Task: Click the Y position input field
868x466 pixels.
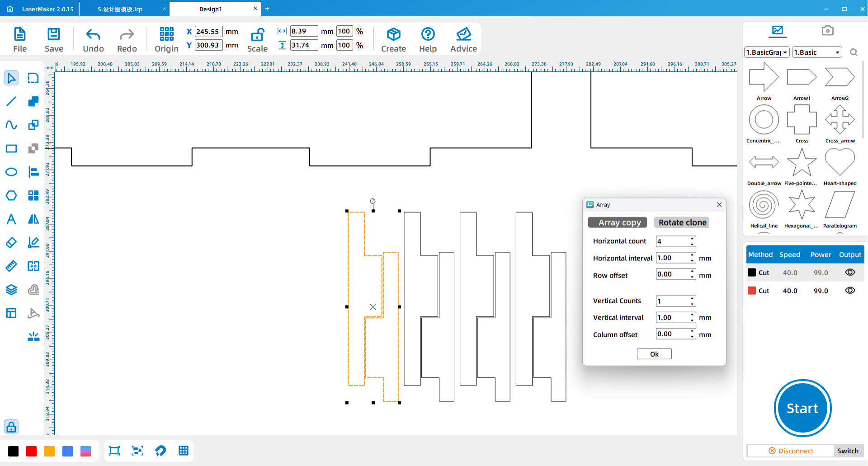Action: [208, 45]
